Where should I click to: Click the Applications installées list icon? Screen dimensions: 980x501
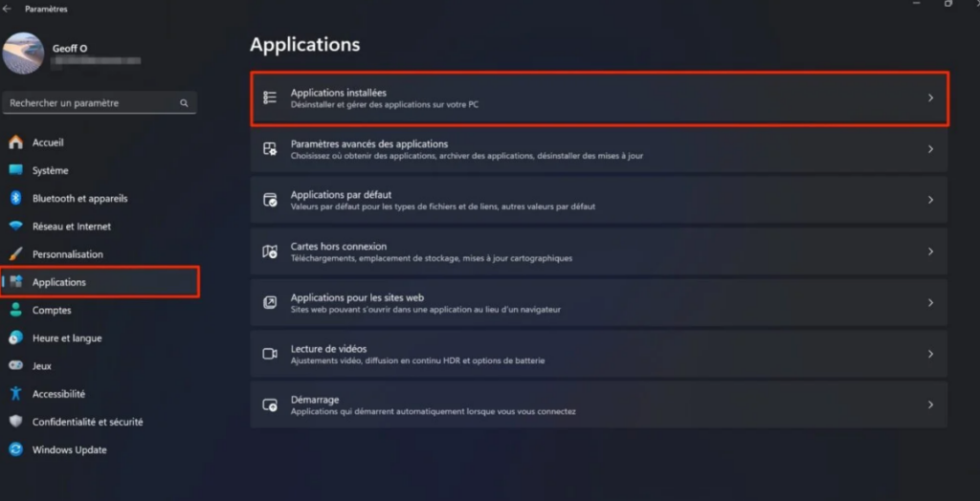pos(270,98)
